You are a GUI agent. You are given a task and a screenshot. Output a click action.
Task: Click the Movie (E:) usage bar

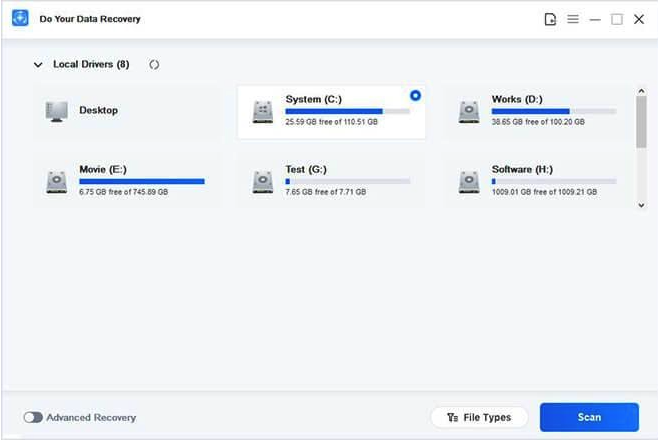(142, 181)
